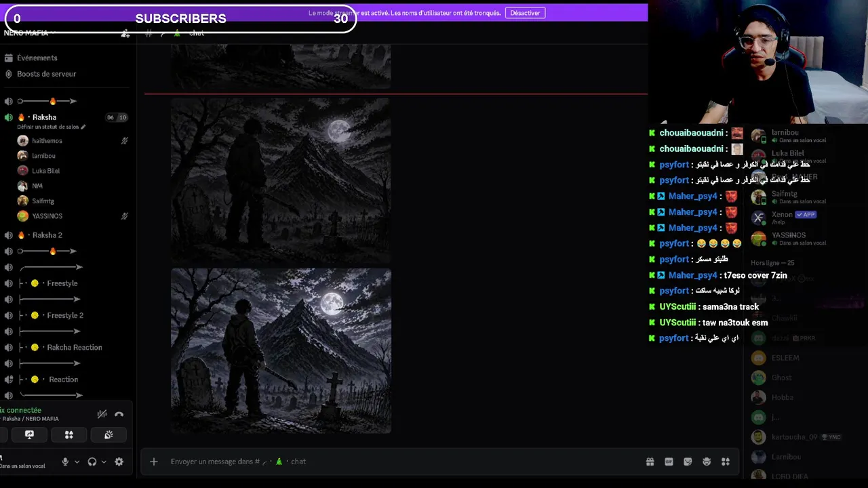
Task: Toggle noise suppression icon in voice panel
Action: pos(102,414)
